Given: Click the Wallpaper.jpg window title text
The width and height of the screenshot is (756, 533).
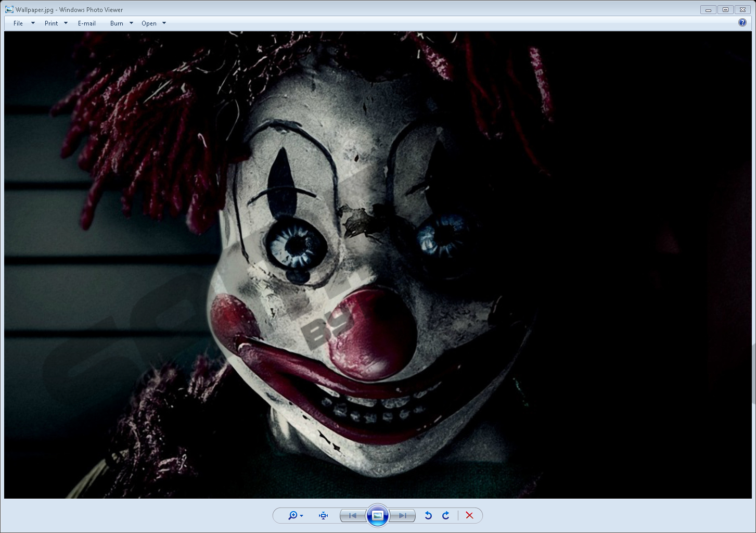Looking at the screenshot, I should point(69,10).
